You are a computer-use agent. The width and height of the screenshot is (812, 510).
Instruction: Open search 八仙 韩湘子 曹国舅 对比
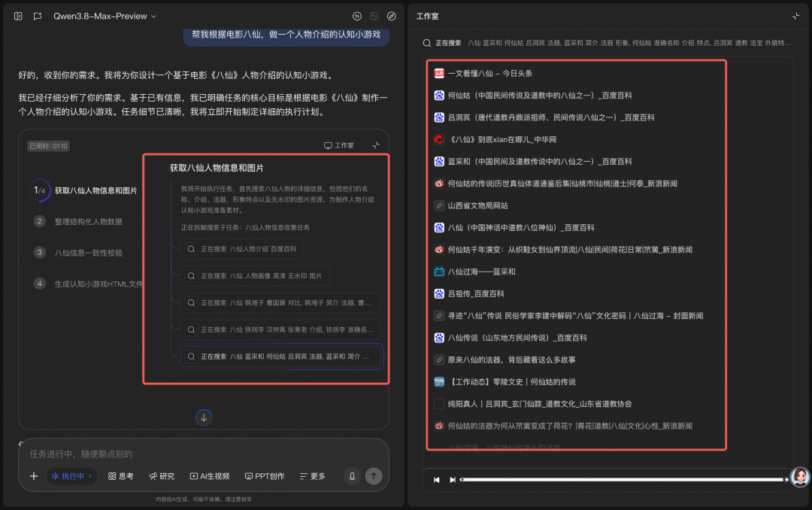tap(280, 302)
